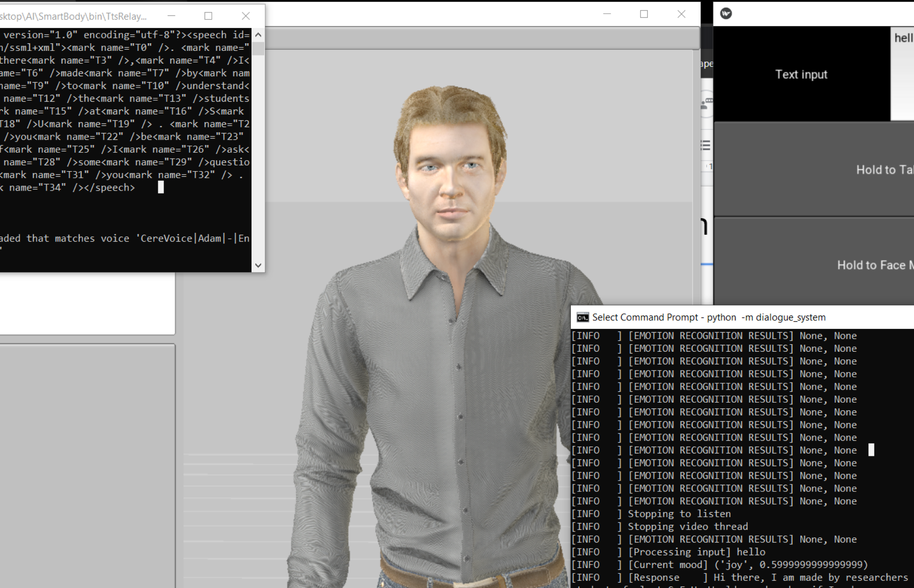Click the '[Current mood]' joy log line
The height and width of the screenshot is (588, 914).
point(720,565)
